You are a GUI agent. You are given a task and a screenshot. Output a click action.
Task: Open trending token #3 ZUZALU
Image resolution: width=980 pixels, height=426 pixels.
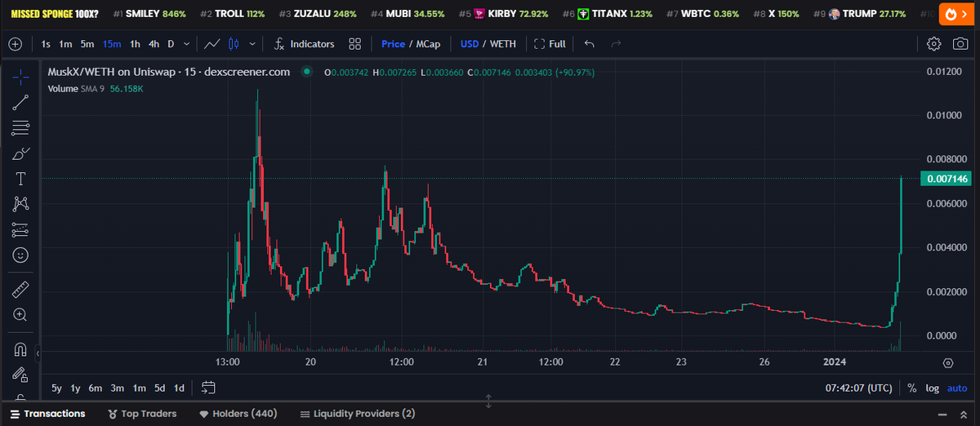tap(318, 14)
